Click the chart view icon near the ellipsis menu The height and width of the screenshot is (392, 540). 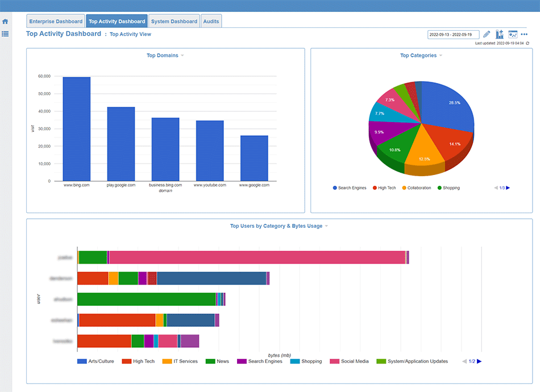[513, 34]
